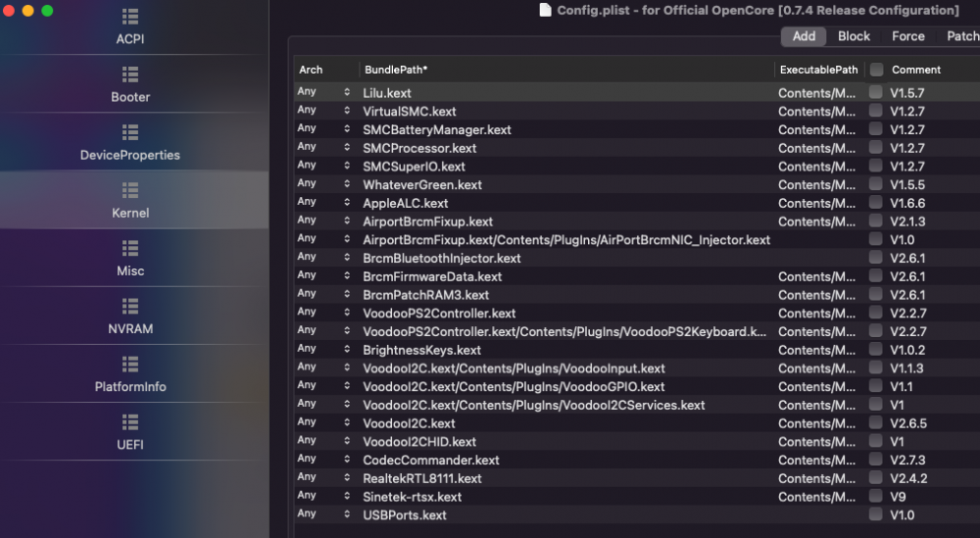Open the UEFI section icon
Screen dimensions: 980x538
130,422
